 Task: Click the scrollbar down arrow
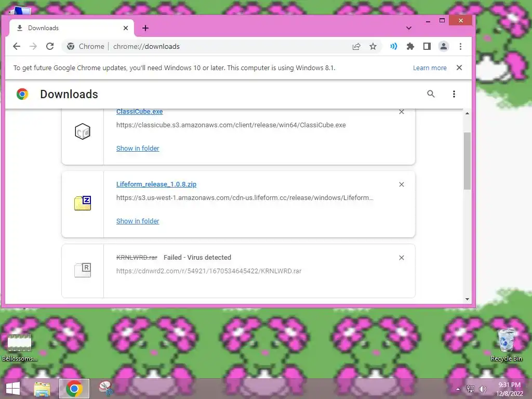pos(467,299)
